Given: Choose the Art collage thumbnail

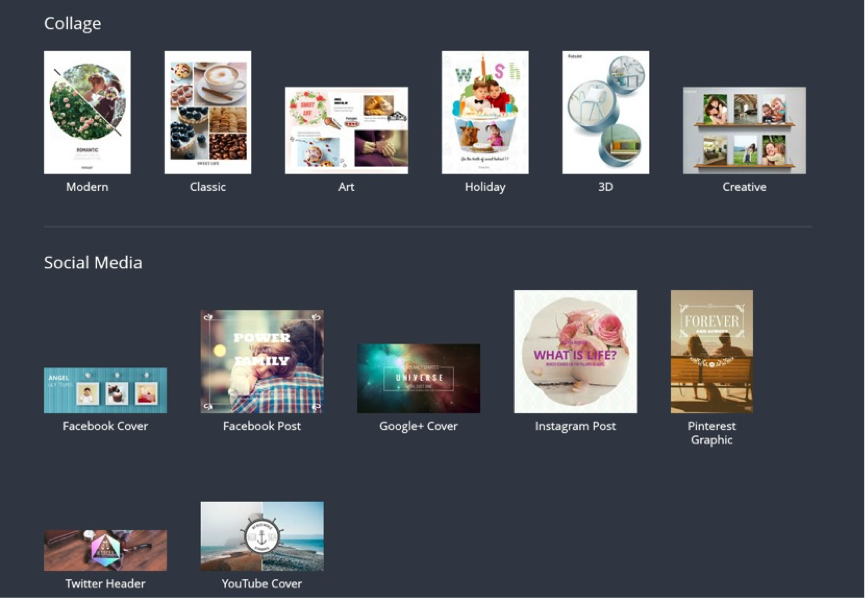Looking at the screenshot, I should point(346,130).
